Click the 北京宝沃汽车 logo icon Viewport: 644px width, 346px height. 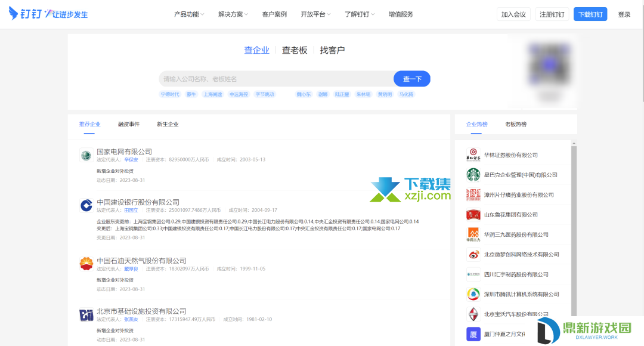(473, 314)
